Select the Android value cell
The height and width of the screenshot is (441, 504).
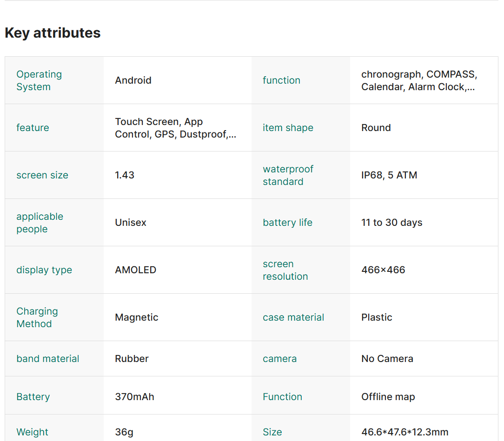pos(133,80)
